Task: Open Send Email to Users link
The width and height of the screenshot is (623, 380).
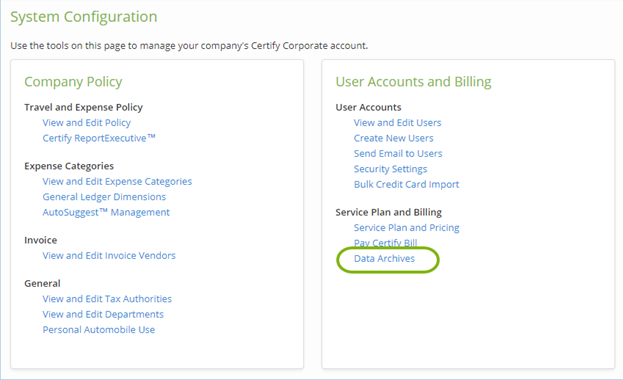Action: 398,154
